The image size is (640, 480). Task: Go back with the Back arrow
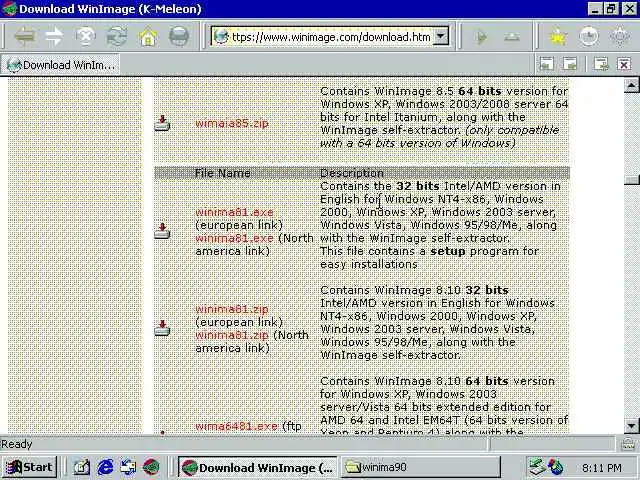tap(24, 37)
